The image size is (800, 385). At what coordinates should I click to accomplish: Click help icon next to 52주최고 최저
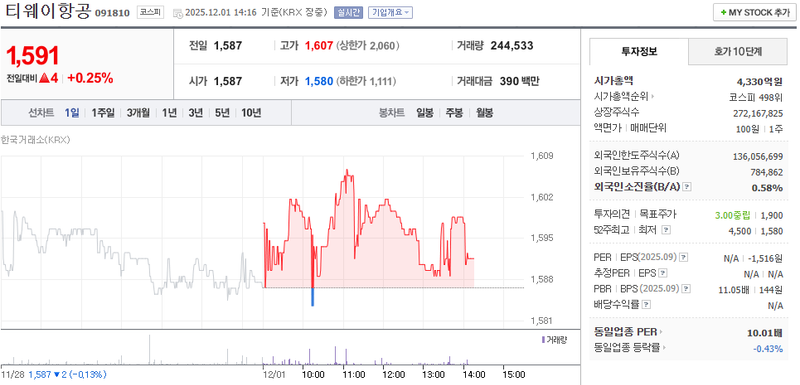point(666,230)
